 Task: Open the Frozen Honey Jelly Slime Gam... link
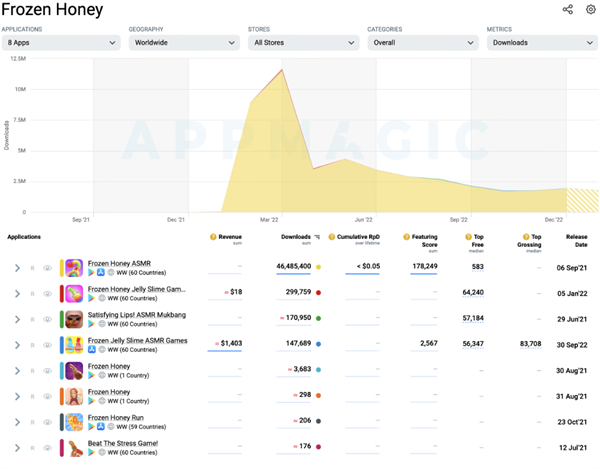(137, 289)
